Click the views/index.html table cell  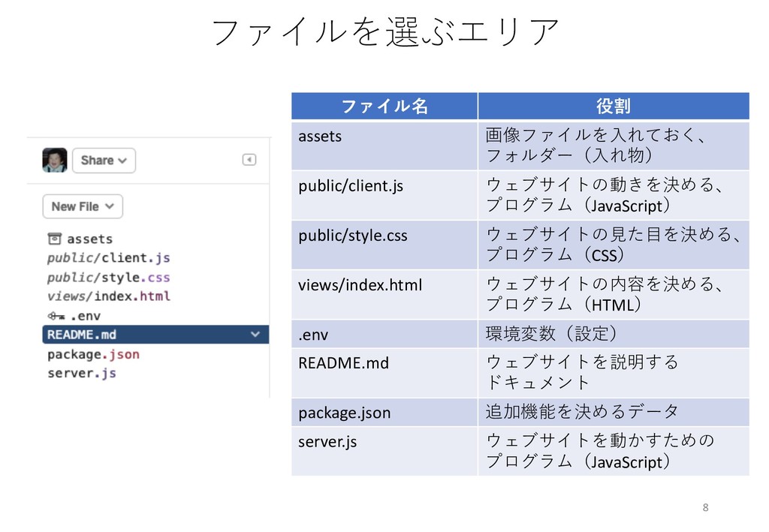(x=360, y=285)
